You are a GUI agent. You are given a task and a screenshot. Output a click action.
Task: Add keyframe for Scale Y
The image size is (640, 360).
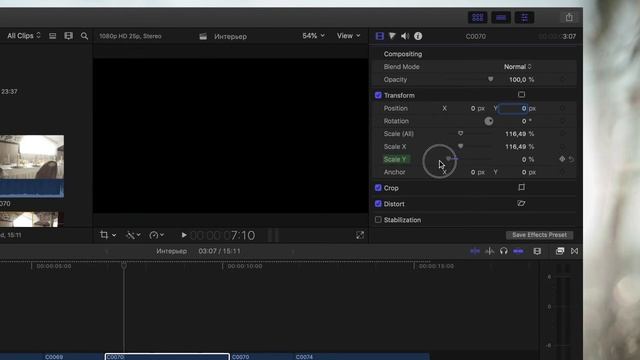tap(562, 159)
